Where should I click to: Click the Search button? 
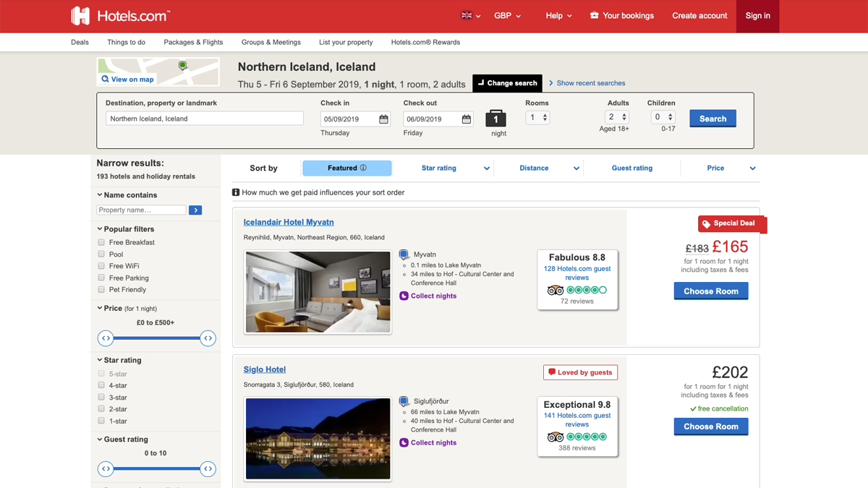(x=712, y=119)
